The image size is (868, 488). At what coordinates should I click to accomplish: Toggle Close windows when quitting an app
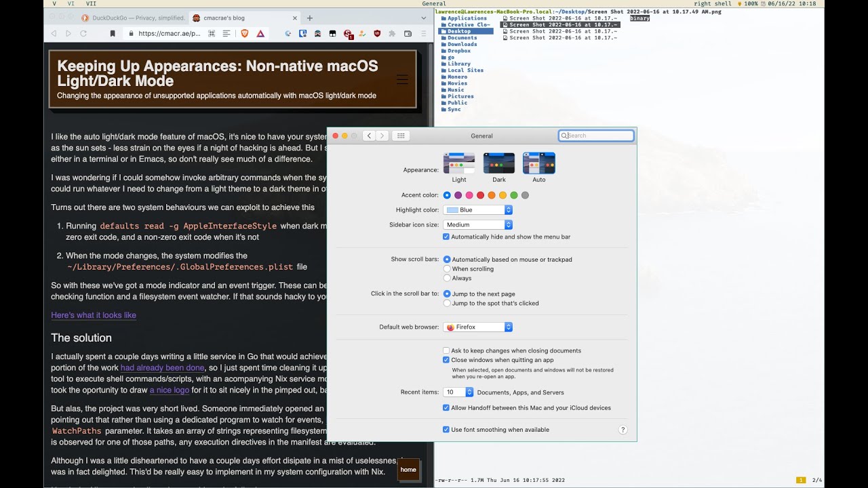click(x=446, y=360)
